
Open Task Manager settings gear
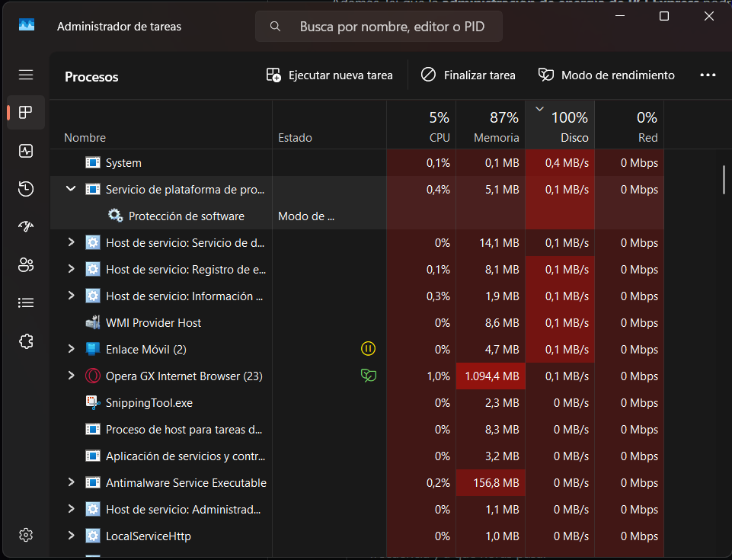pyautogui.click(x=26, y=535)
